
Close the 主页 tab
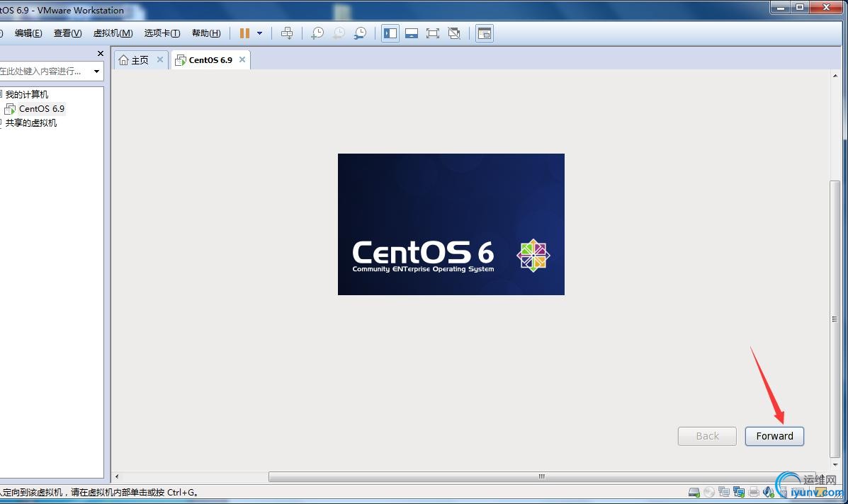160,59
